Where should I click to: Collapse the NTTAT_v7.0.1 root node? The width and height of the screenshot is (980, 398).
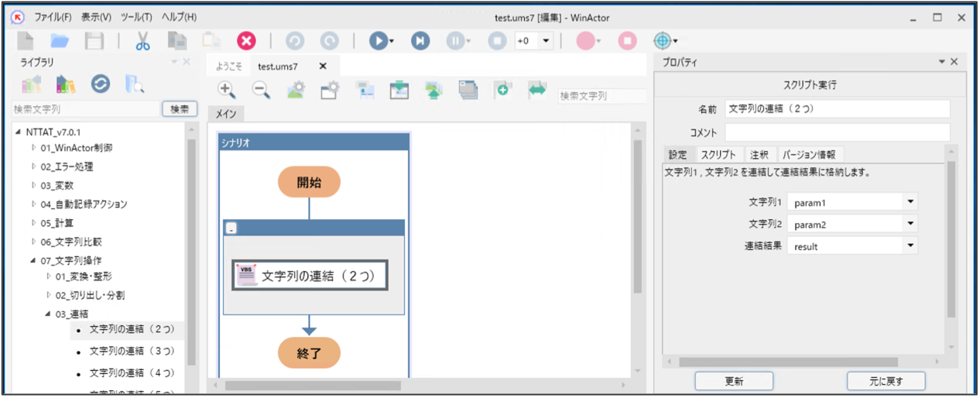click(x=19, y=132)
